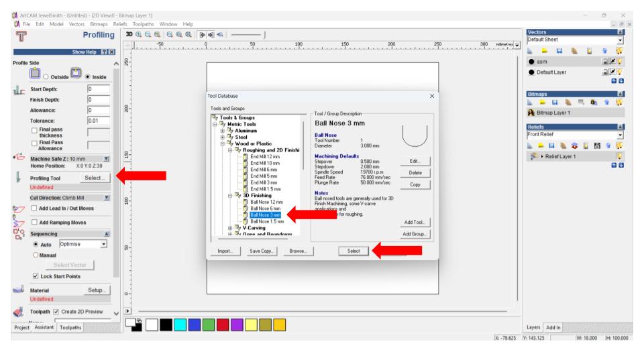Enable Final pass thickness checkbox

[x=34, y=130]
